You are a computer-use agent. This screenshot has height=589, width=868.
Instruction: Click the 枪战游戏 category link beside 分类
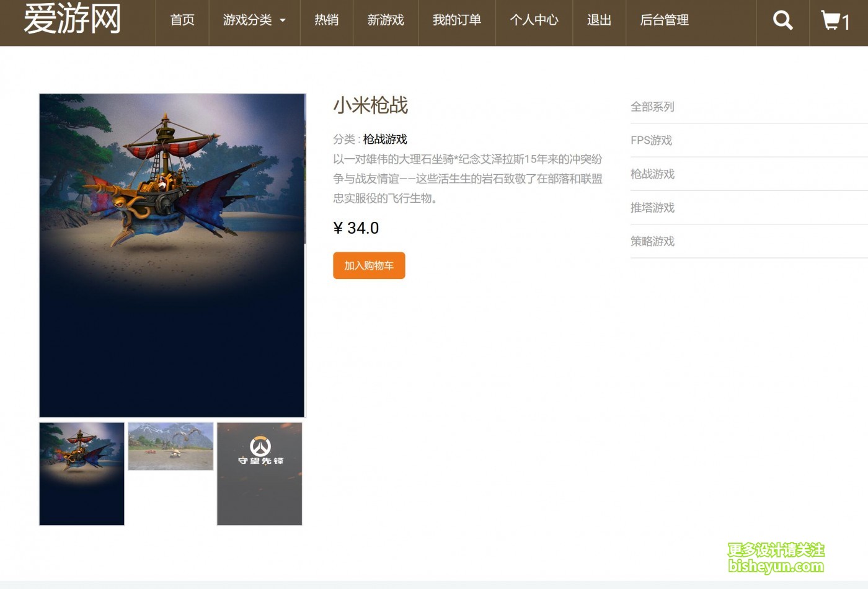[x=385, y=139]
